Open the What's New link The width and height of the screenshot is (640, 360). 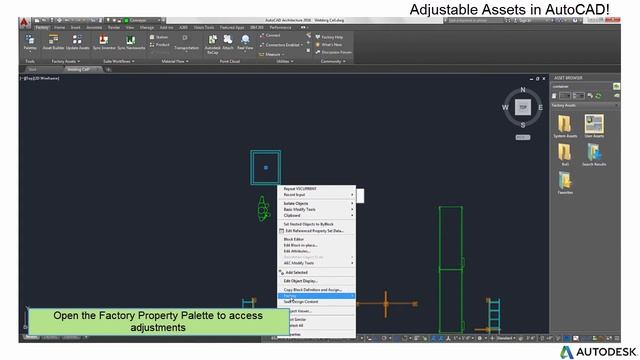click(x=329, y=44)
